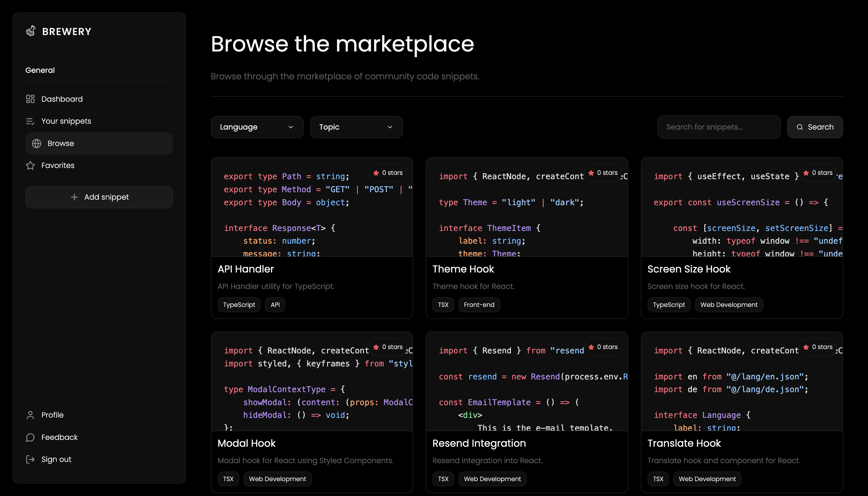Image resolution: width=868 pixels, height=496 pixels.
Task: Click the Modal Hook code preview
Action: [x=312, y=381]
